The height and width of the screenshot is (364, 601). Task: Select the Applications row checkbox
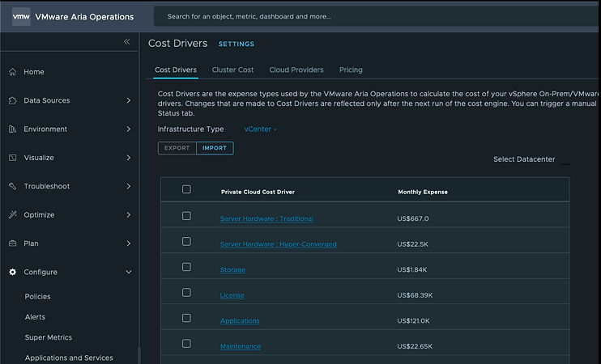[x=186, y=318]
